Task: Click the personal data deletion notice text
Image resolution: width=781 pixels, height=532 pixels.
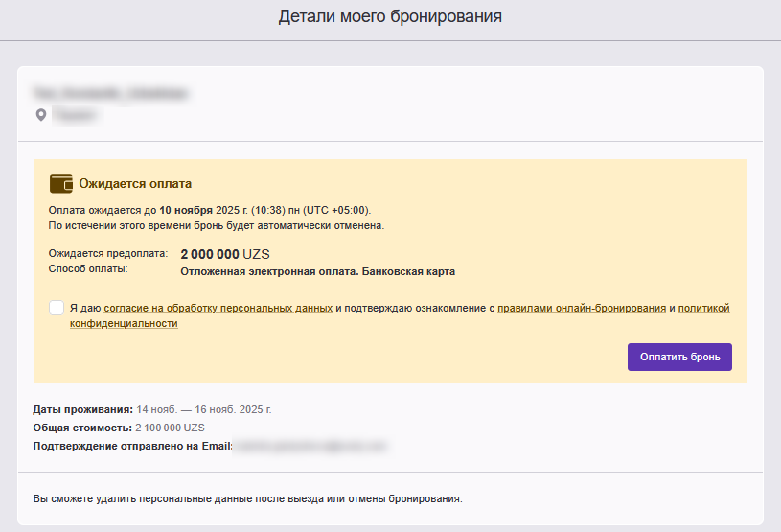Action: click(247, 499)
